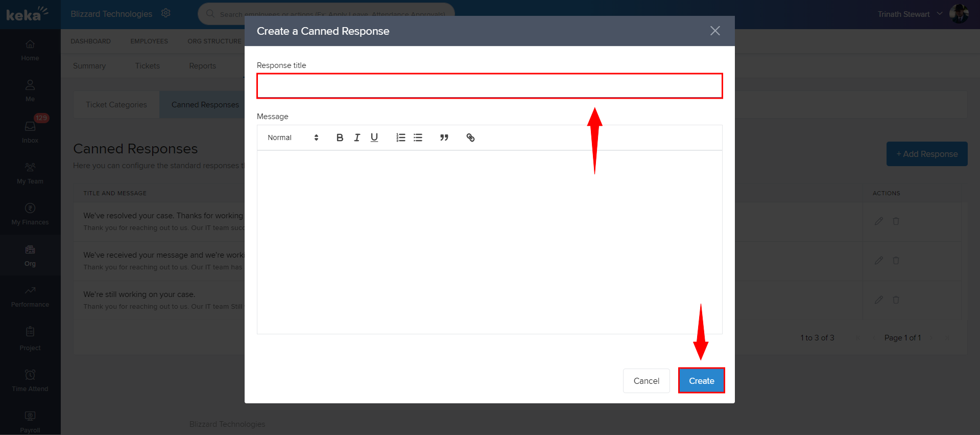
Task: Close the Create a Canned Response dialog
Action: coord(715,31)
